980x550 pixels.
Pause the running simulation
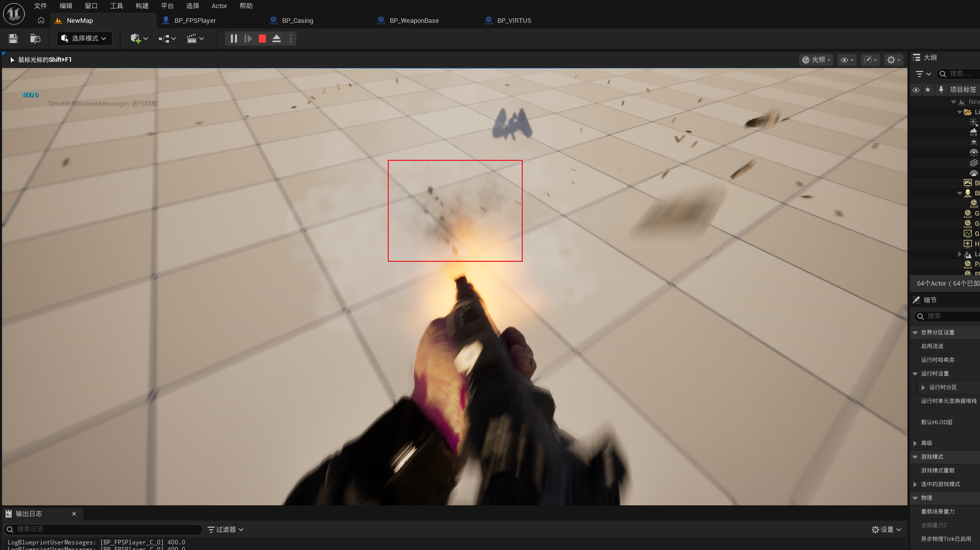click(x=233, y=39)
